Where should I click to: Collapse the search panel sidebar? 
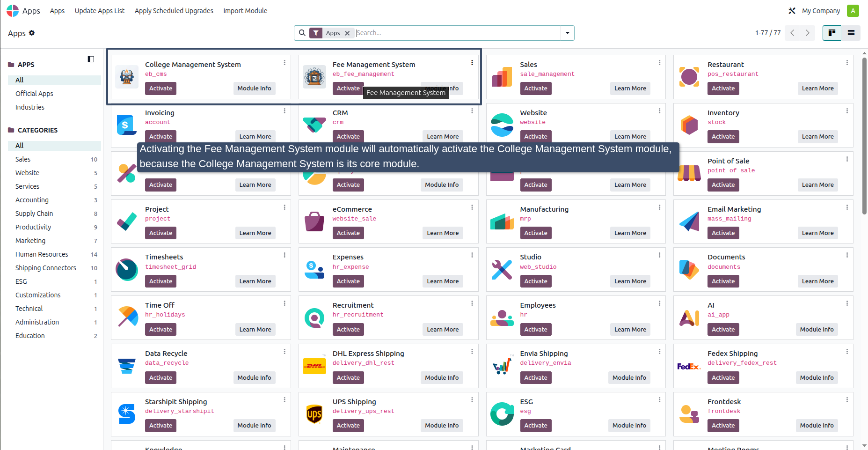click(91, 59)
